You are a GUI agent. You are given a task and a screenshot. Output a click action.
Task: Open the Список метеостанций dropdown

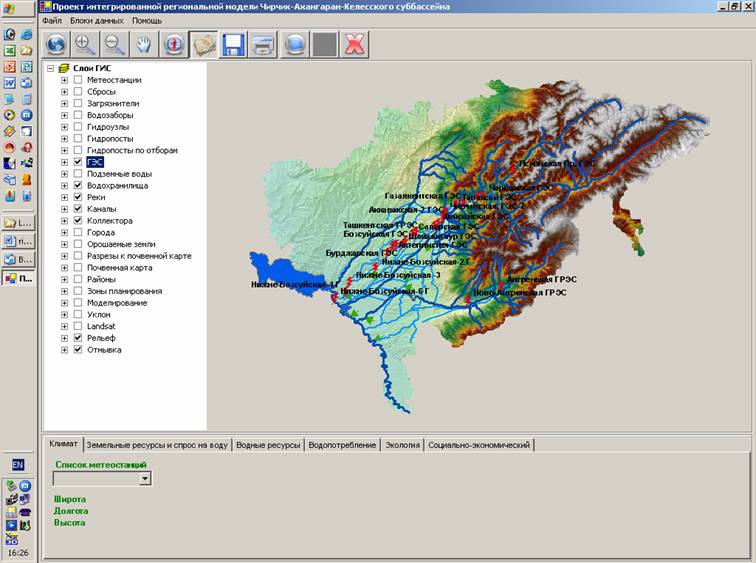click(x=145, y=479)
